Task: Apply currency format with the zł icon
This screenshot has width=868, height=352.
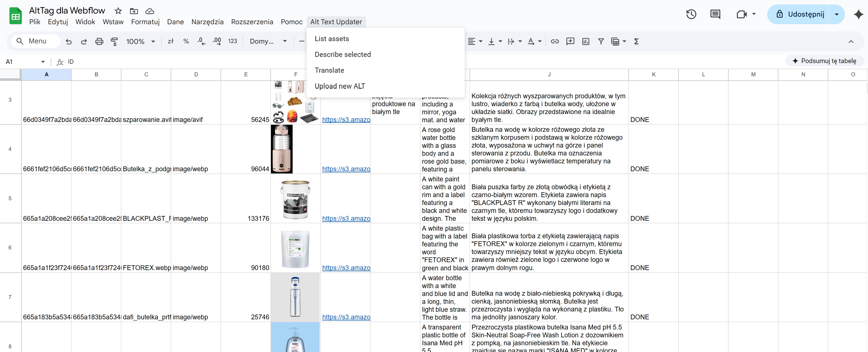Action: [170, 41]
